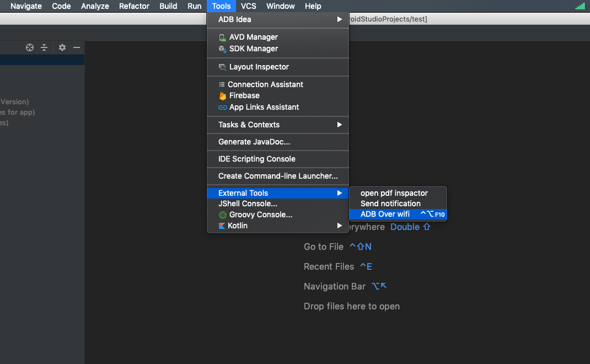Click the Firebase flame icon

tap(222, 95)
